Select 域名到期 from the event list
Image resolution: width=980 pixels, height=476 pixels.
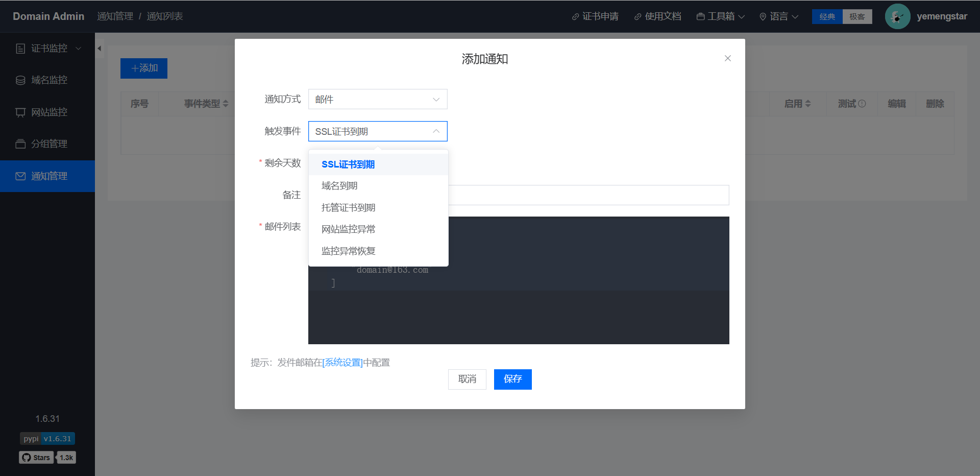(339, 186)
